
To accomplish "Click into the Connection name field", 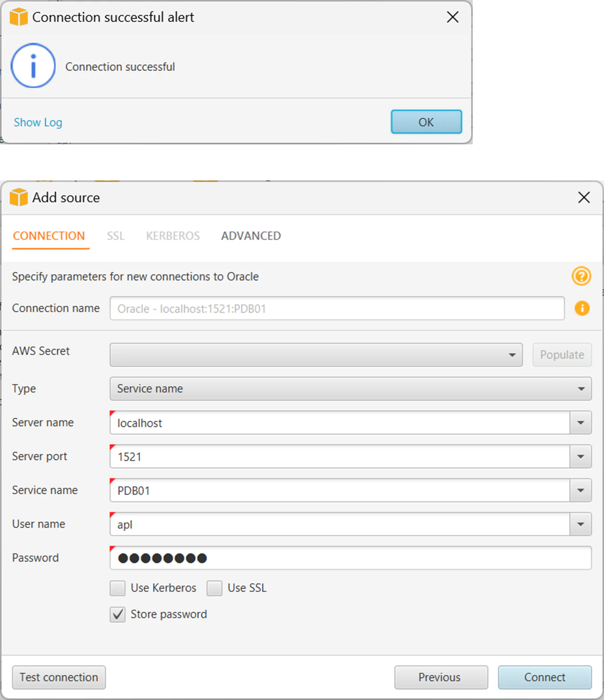I will (337, 308).
